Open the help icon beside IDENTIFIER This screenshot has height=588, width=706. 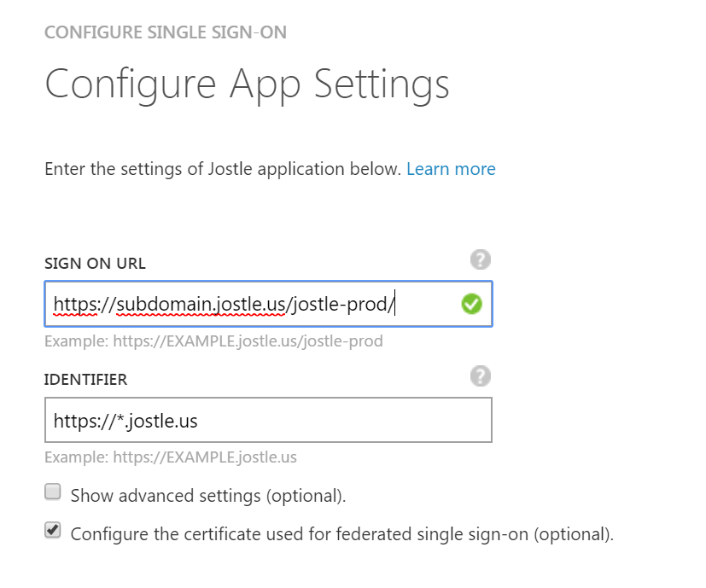pyautogui.click(x=481, y=376)
